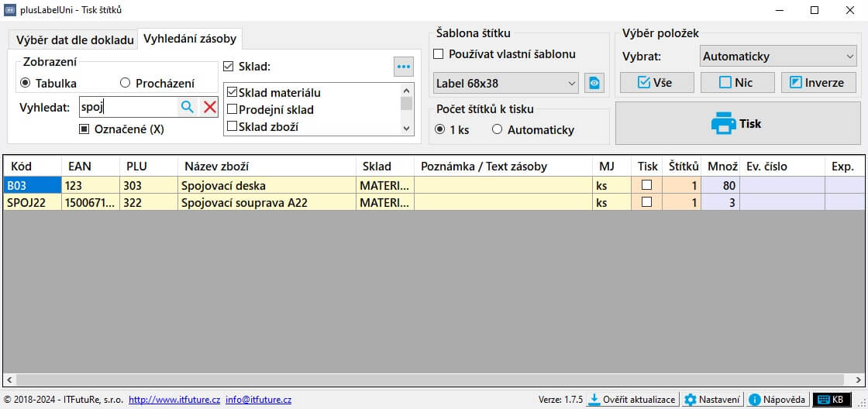Image resolution: width=868 pixels, height=409 pixels.
Task: Click the quantity cell 80
Action: [x=721, y=185]
